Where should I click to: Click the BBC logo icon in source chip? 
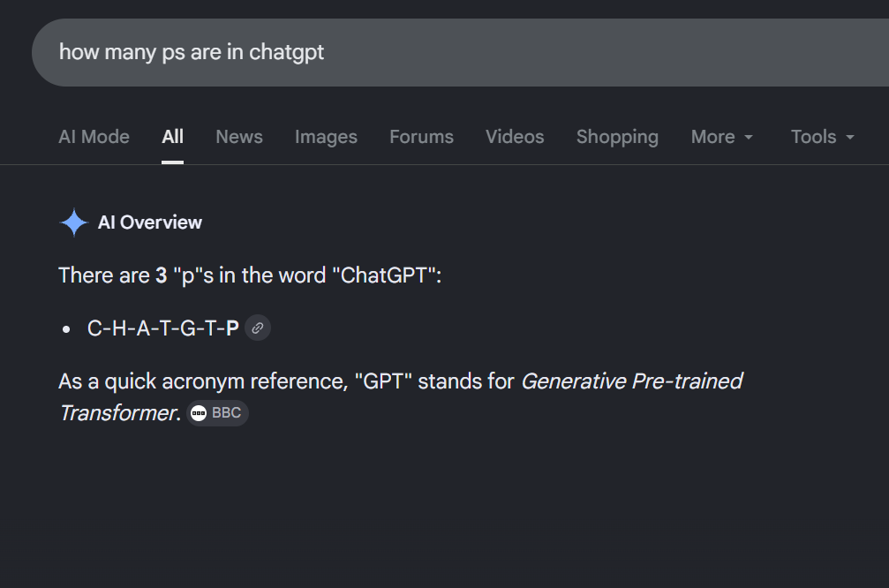click(x=199, y=413)
